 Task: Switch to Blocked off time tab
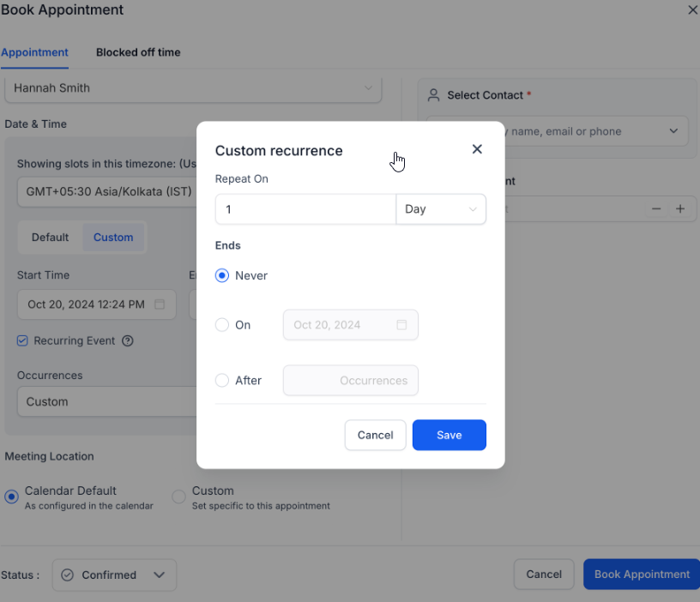[138, 52]
